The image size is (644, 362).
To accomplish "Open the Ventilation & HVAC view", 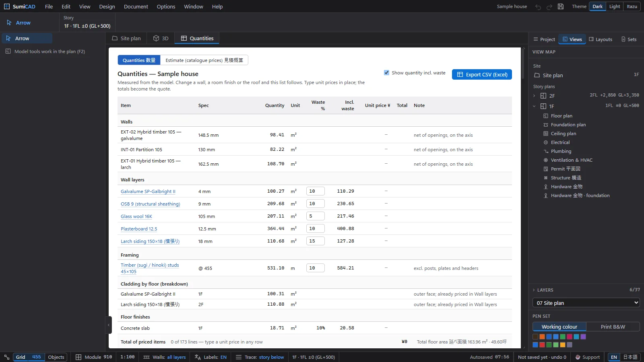I will [571, 160].
